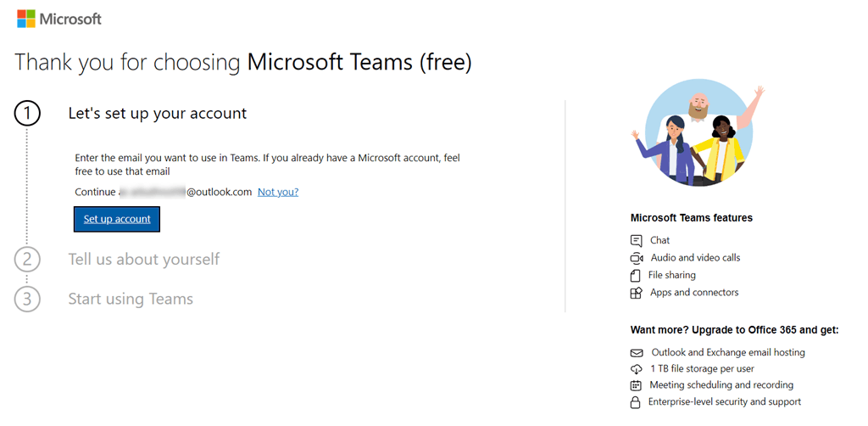This screenshot has width=868, height=426.
Task: Click the 'Start using Teams' step
Action: [x=131, y=299]
